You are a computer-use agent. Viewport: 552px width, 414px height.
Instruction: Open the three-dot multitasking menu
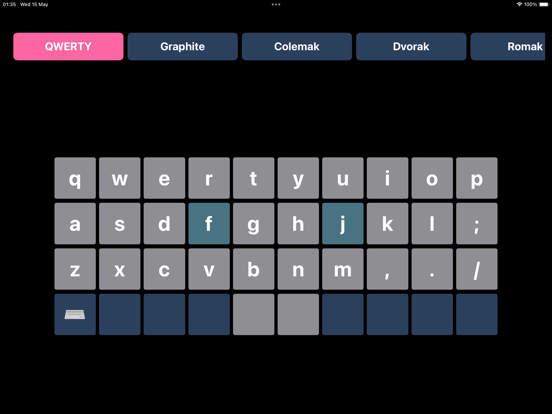tap(276, 5)
